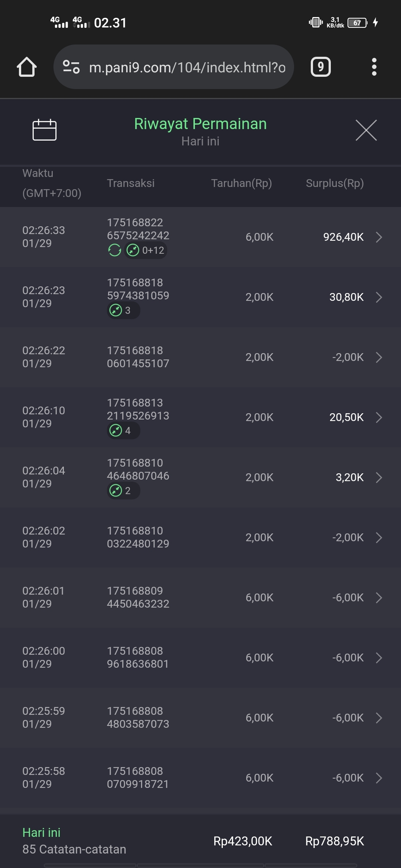
Task: Tap the browser home icon
Action: click(27, 67)
